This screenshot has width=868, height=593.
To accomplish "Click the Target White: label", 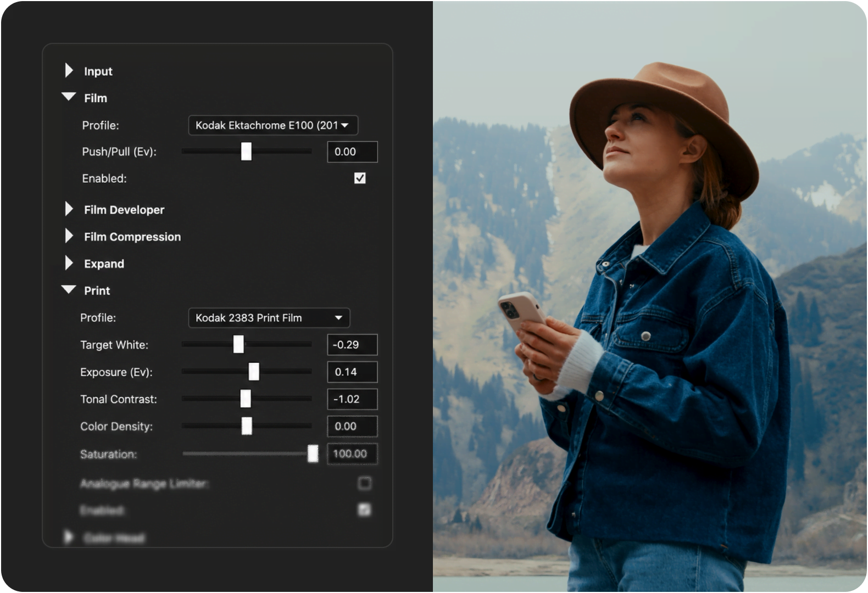I will pyautogui.click(x=114, y=345).
